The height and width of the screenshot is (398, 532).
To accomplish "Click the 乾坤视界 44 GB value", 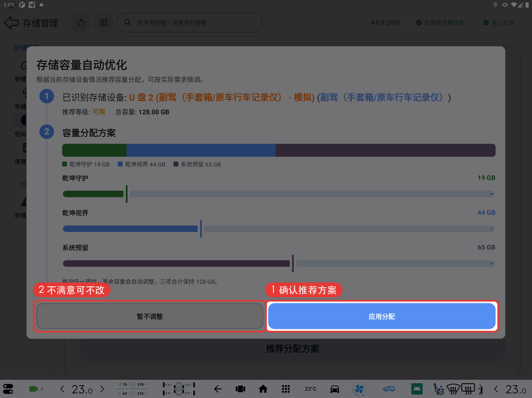I will 486,213.
